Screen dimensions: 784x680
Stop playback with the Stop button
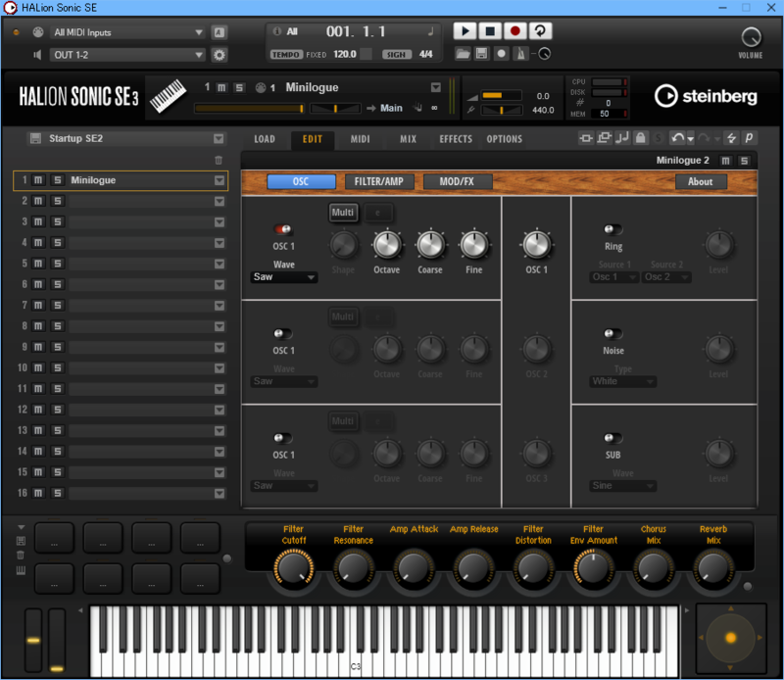pyautogui.click(x=490, y=31)
